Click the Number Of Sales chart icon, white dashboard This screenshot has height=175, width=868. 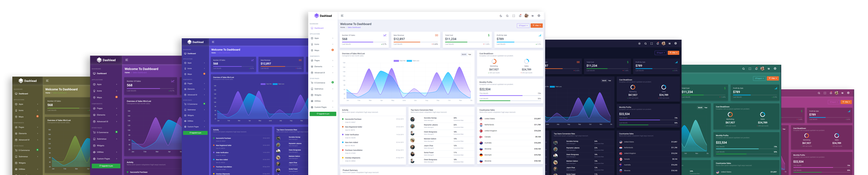click(x=385, y=35)
